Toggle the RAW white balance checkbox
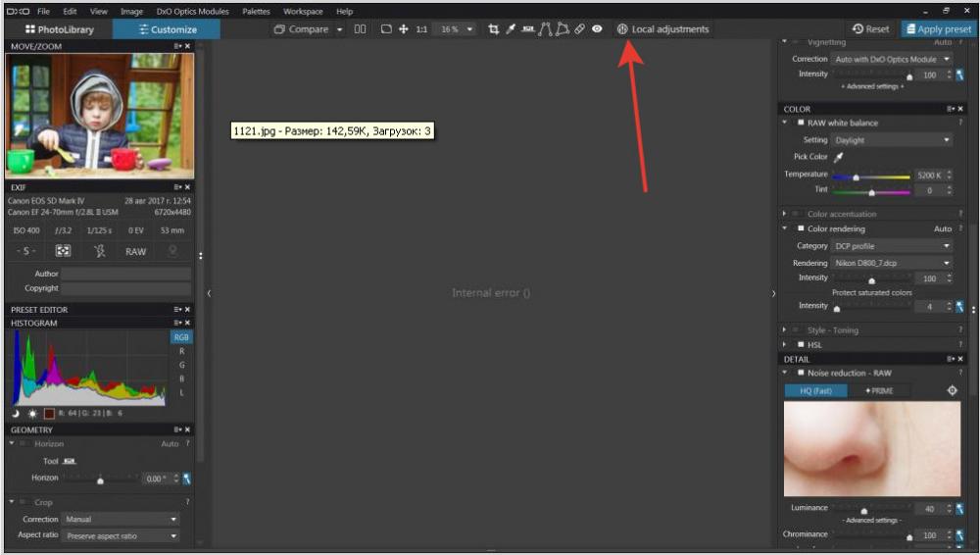980x555 pixels. click(x=800, y=123)
